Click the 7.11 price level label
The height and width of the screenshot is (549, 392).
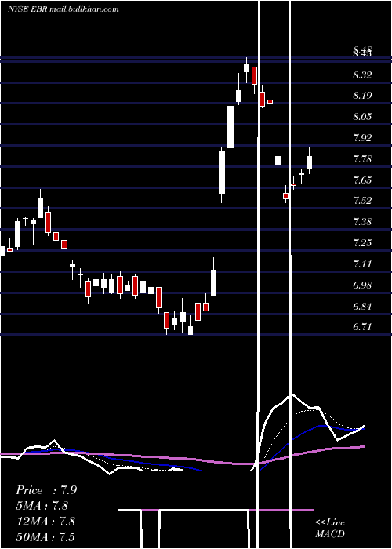(x=362, y=264)
